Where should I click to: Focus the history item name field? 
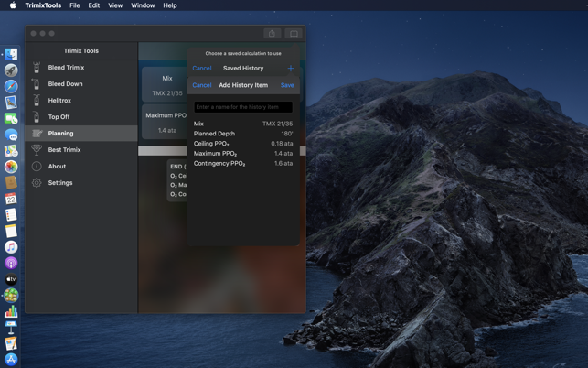pos(243,107)
